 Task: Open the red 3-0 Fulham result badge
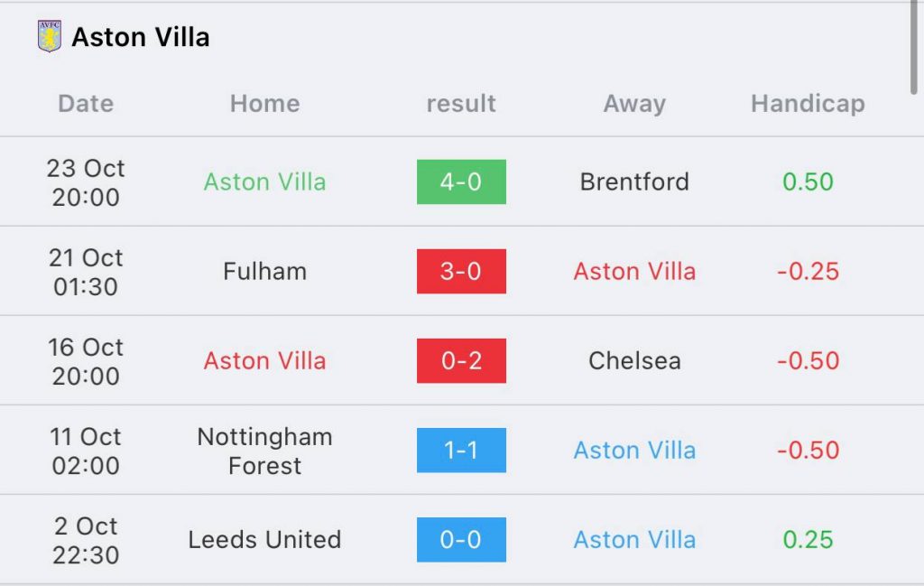click(461, 271)
